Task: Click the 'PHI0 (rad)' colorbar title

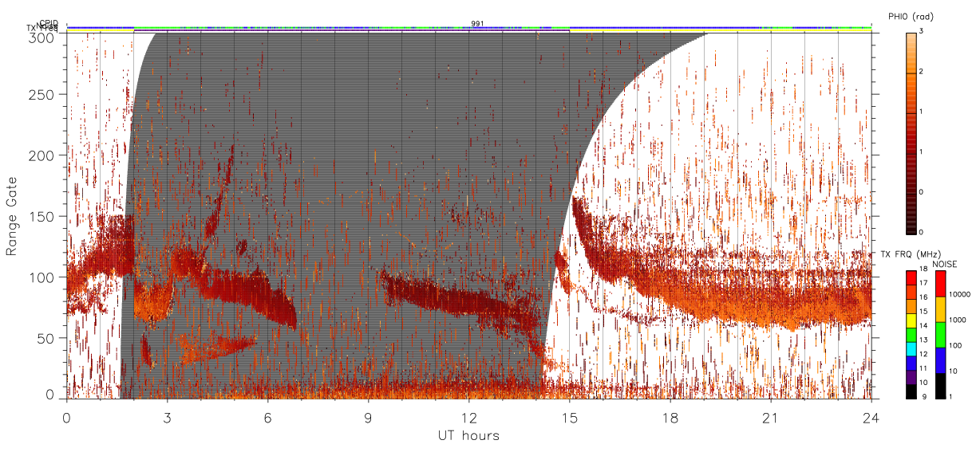Action: tap(911, 16)
